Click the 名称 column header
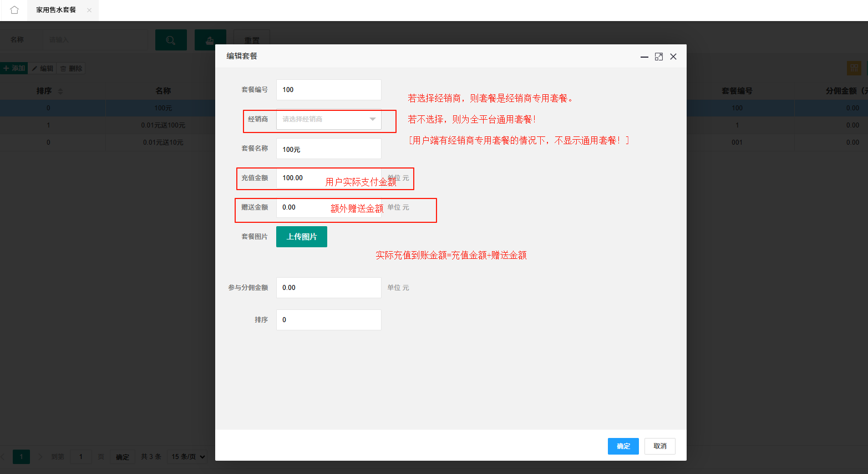The width and height of the screenshot is (868, 474). (x=163, y=91)
